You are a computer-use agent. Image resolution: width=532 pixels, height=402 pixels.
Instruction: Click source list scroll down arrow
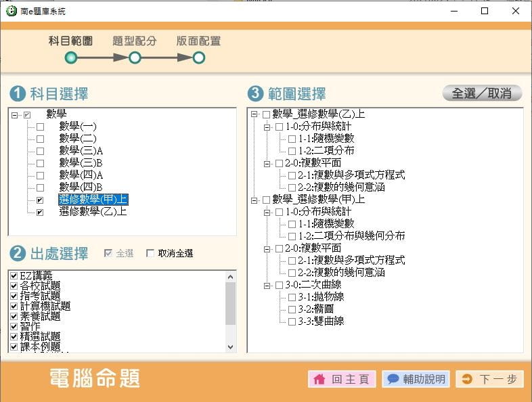(x=230, y=347)
